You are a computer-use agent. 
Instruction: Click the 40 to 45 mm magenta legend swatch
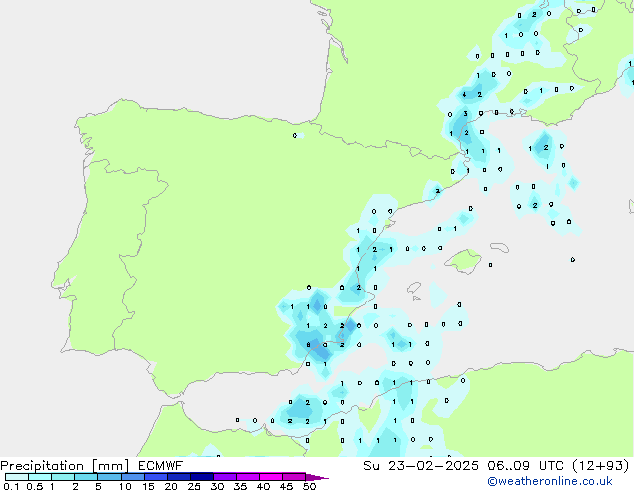tap(271, 477)
